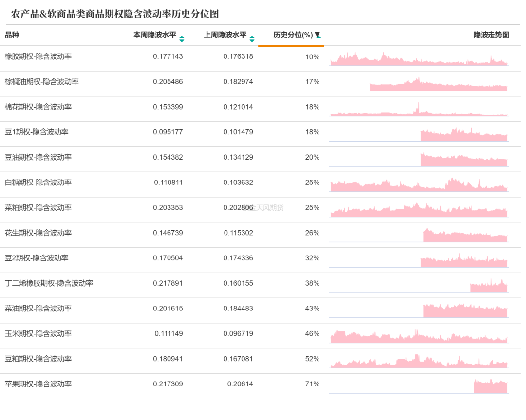Click the value 0.134129 for 豆油期权
The width and height of the screenshot is (526, 420).
coord(238,157)
